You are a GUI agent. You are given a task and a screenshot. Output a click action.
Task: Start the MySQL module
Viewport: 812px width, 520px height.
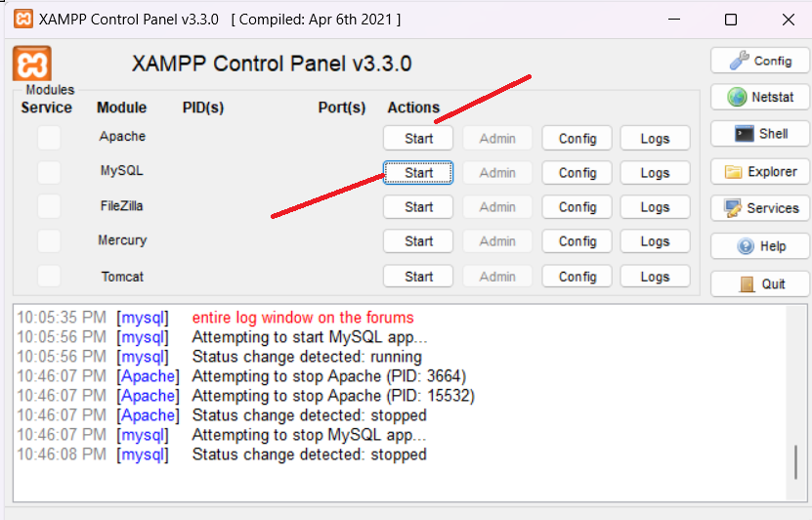click(x=418, y=172)
